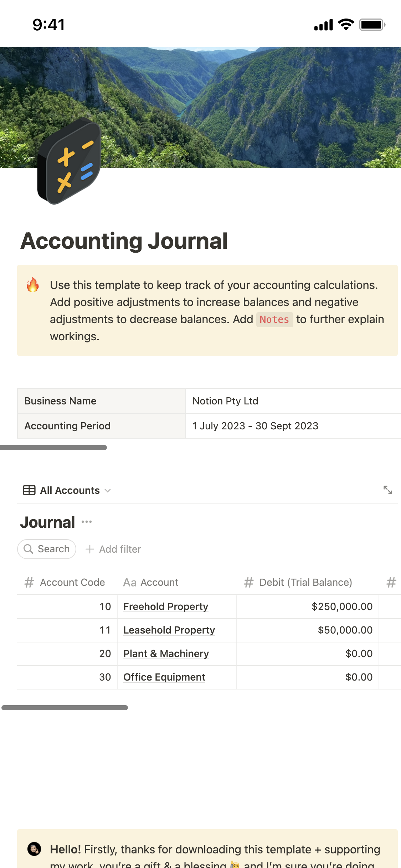Open Search in the Journal database
Screen dimensions: 401x868
click(x=46, y=549)
